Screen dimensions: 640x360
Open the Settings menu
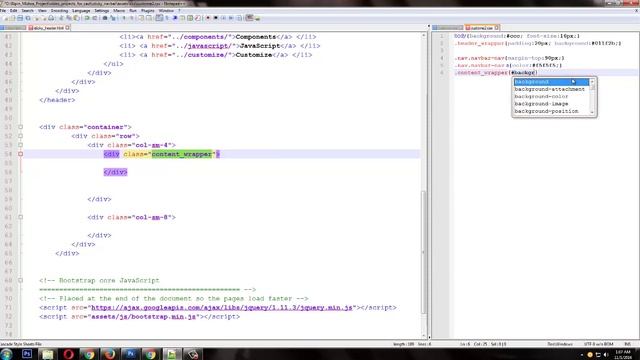tap(102, 11)
